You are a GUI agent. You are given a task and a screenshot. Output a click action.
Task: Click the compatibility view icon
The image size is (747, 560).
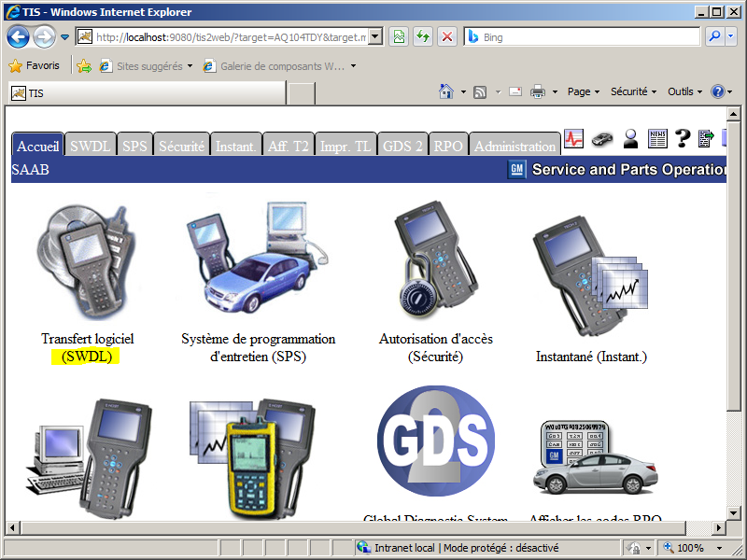[399, 36]
